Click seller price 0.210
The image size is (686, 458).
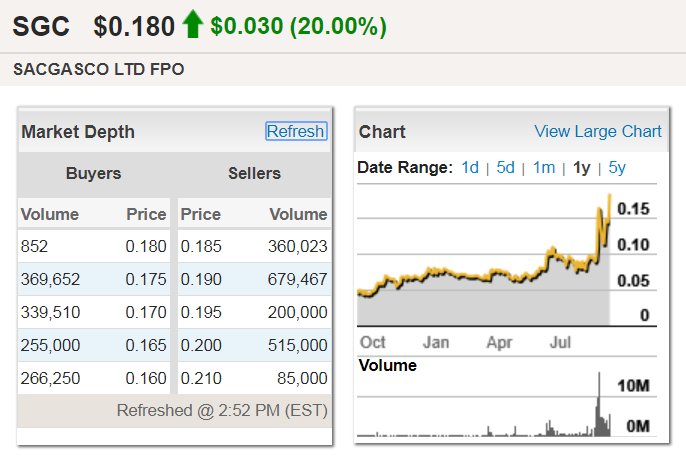(x=201, y=378)
